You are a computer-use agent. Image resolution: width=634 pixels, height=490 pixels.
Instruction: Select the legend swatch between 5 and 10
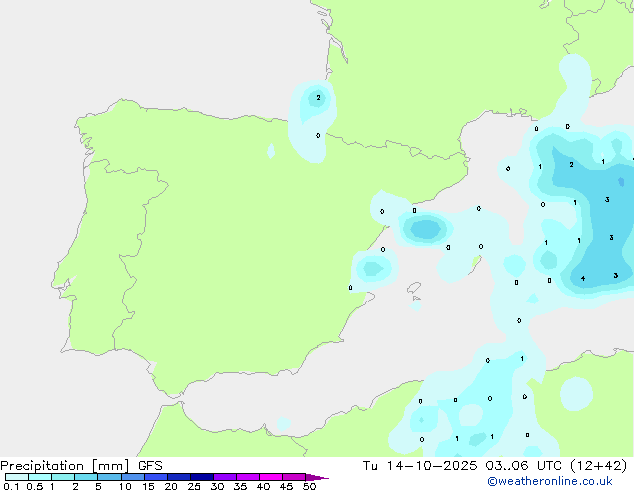[x=110, y=477]
